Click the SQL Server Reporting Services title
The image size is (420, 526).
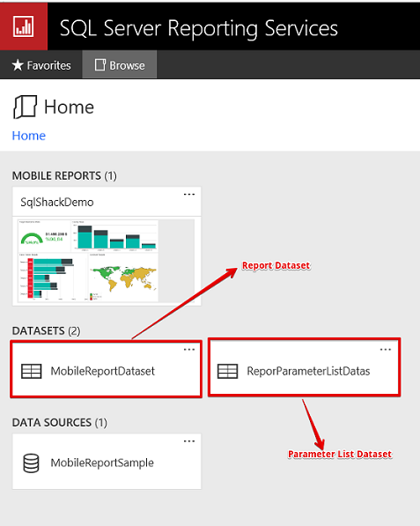pyautogui.click(x=199, y=28)
